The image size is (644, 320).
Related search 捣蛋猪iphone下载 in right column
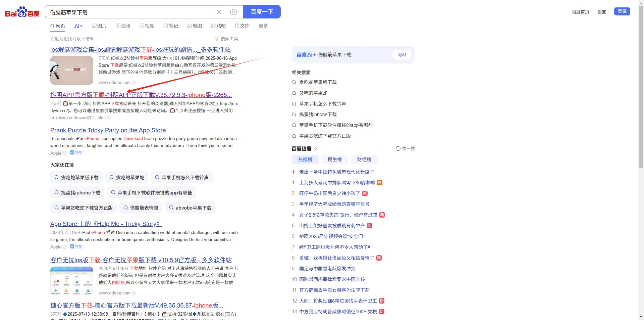318,115
